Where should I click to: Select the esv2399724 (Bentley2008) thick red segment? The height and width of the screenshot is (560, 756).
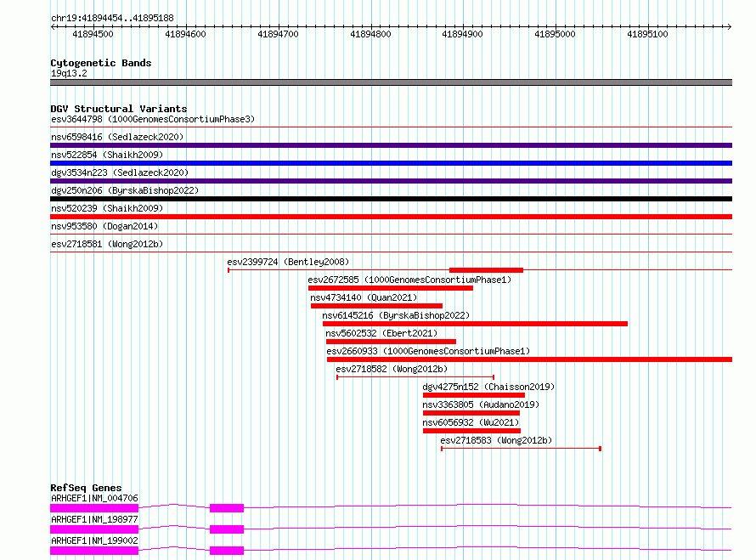pos(486,270)
